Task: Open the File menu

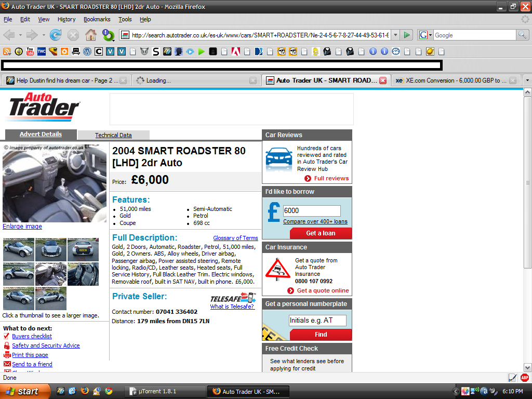Action: [7, 19]
